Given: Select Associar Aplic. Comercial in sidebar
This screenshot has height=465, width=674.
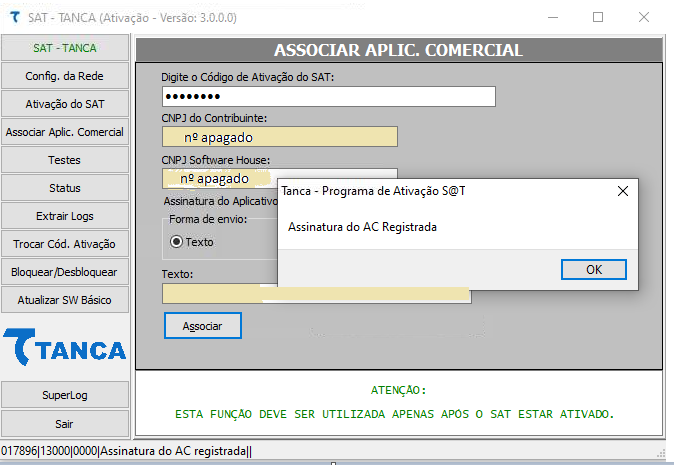Looking at the screenshot, I should pyautogui.click(x=65, y=132).
